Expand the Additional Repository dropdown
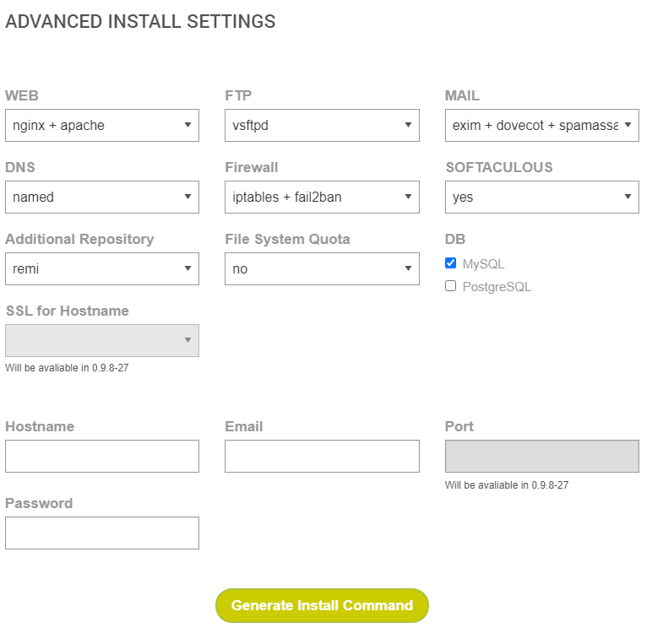Image resolution: width=652 pixels, height=644 pixels. [101, 269]
